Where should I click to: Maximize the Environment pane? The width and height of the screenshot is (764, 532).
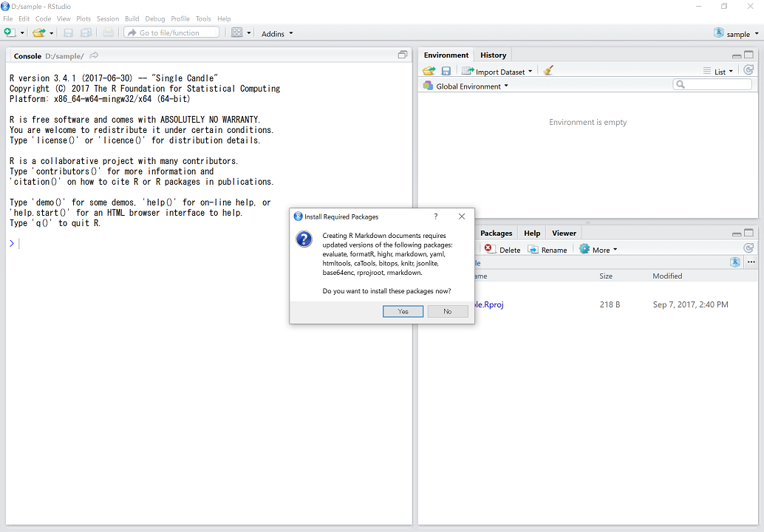point(749,55)
